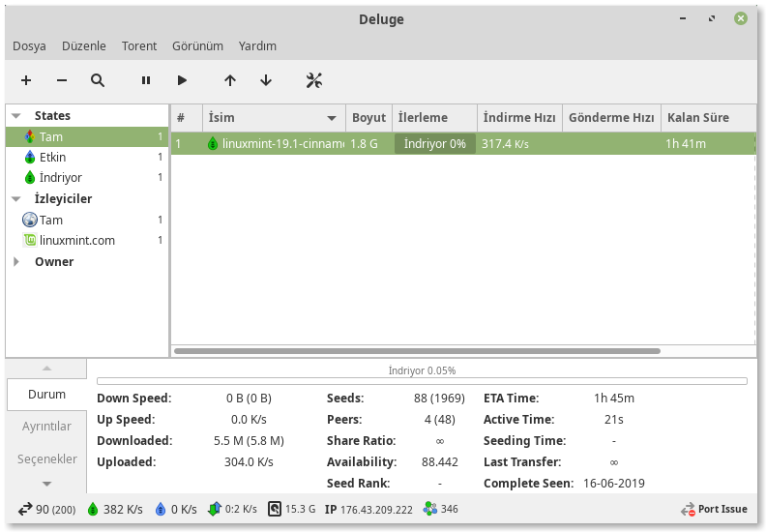Click the tab list up arrow
This screenshot has height=532, width=766.
click(46, 369)
